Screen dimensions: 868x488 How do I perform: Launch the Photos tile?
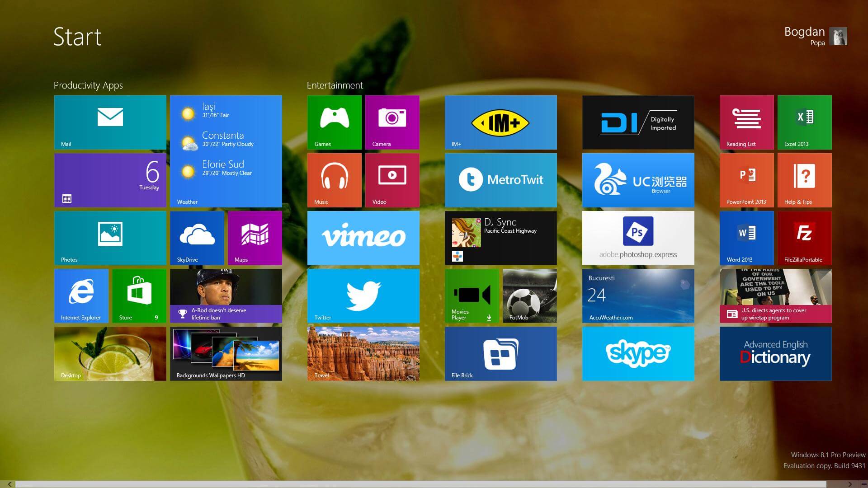pyautogui.click(x=110, y=238)
